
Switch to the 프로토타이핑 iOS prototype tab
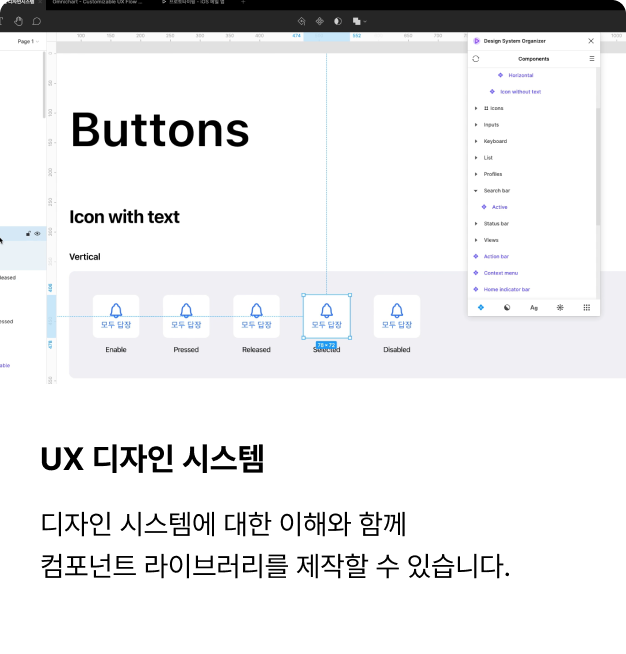click(196, 2)
